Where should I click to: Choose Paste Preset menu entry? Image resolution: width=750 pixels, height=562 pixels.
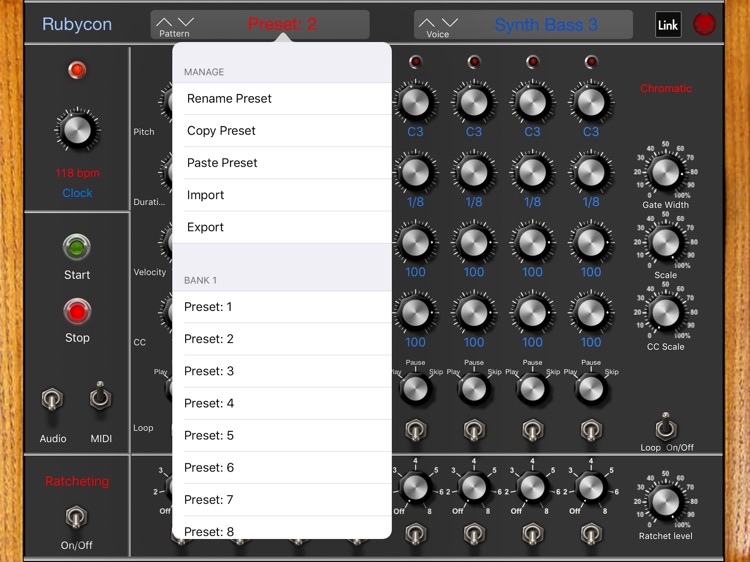click(x=282, y=163)
